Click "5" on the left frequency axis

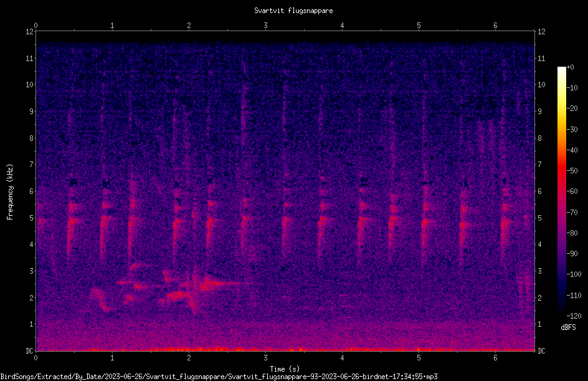pos(31,218)
